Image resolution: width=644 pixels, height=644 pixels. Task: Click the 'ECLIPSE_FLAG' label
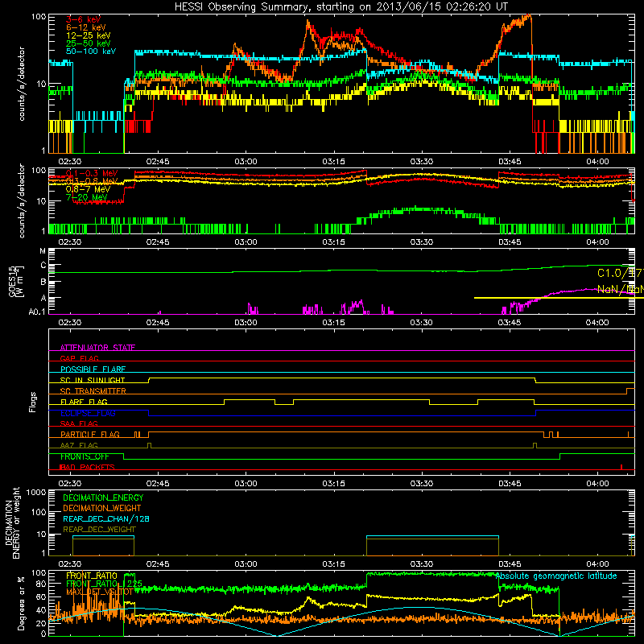coord(88,413)
